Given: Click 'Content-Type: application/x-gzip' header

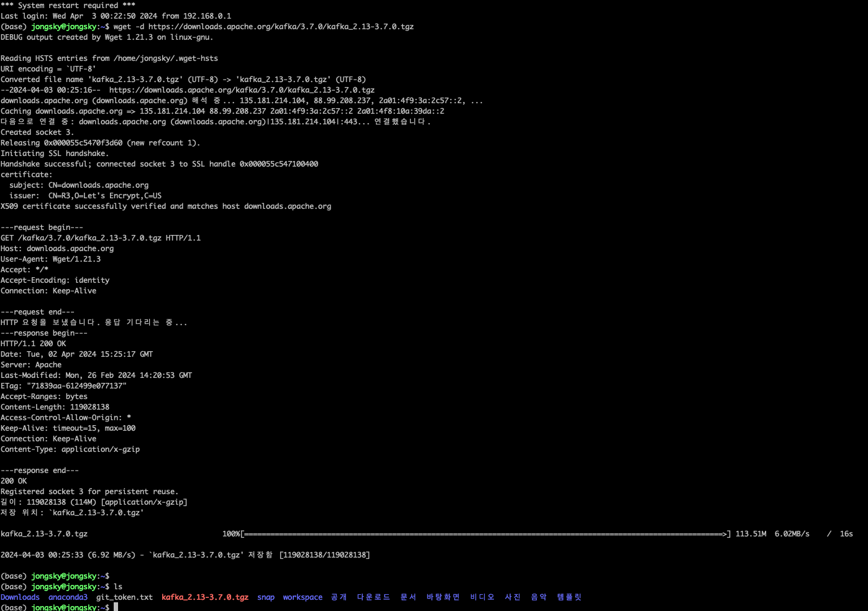Looking at the screenshot, I should point(70,449).
